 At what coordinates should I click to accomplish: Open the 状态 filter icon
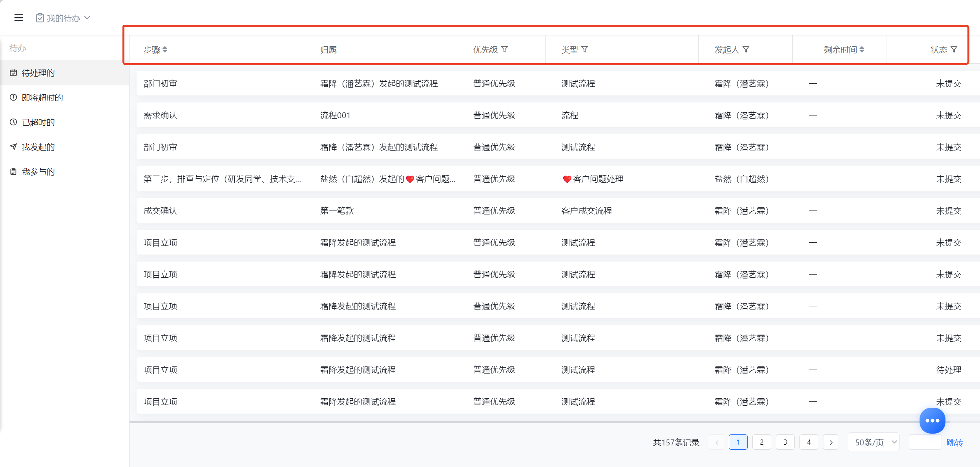click(954, 49)
